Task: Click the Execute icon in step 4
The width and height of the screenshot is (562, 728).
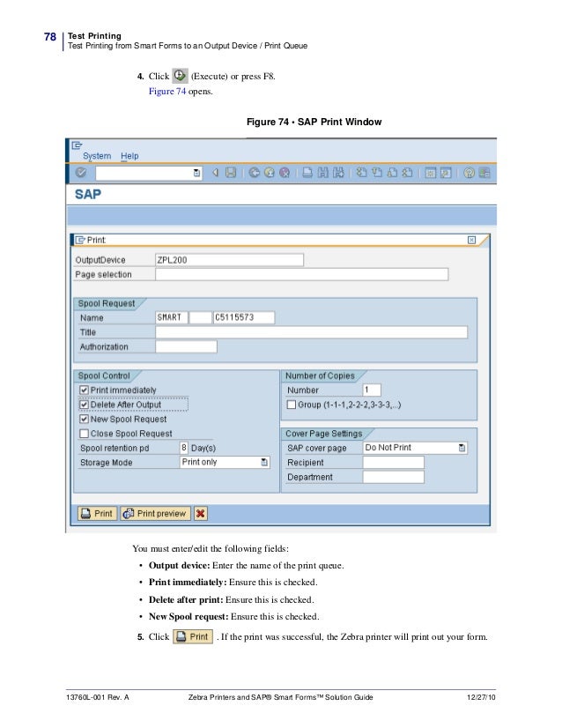Action: tap(180, 76)
